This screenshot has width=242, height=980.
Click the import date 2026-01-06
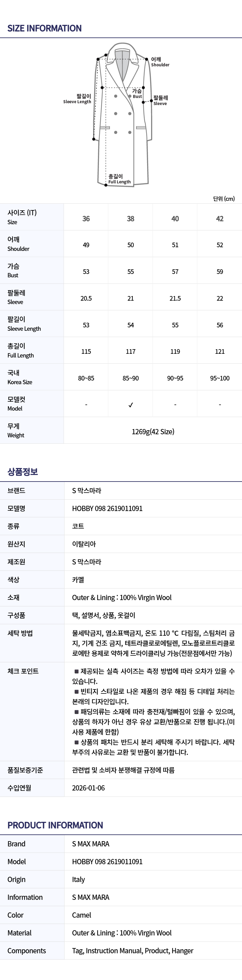coord(88,788)
